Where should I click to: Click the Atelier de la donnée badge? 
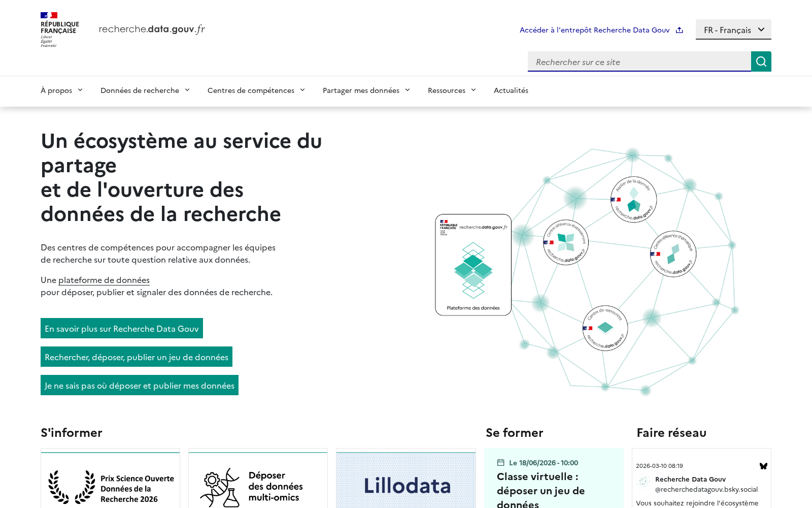(633, 200)
